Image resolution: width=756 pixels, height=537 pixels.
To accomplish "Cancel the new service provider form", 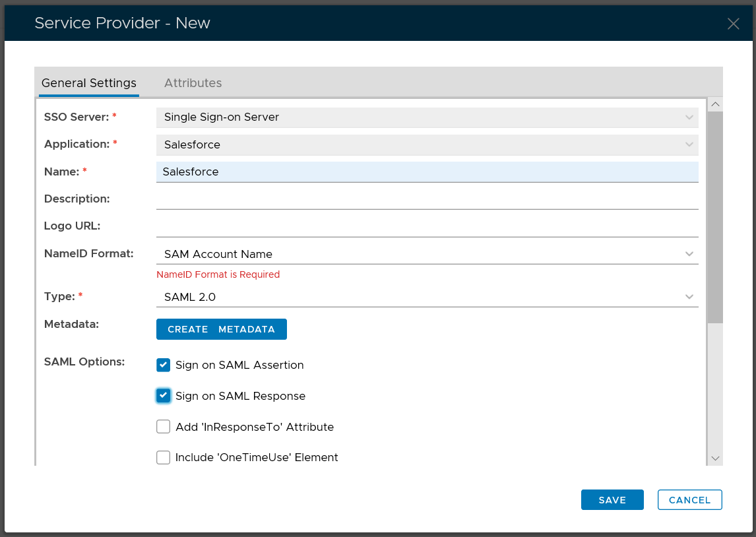I will 689,500.
